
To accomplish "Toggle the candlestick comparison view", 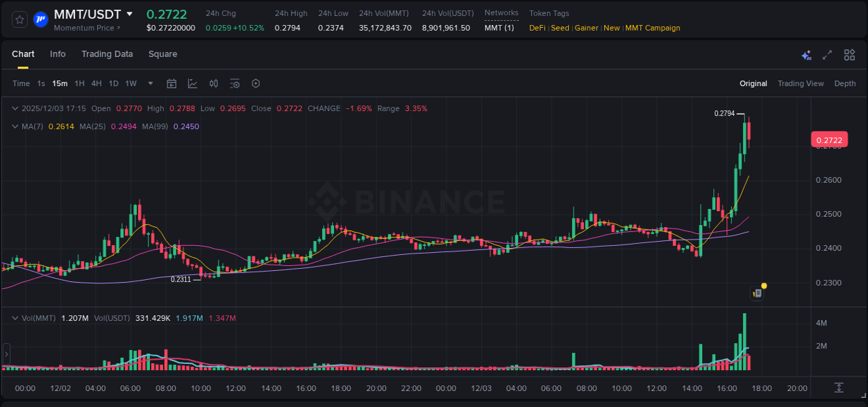I will [213, 83].
